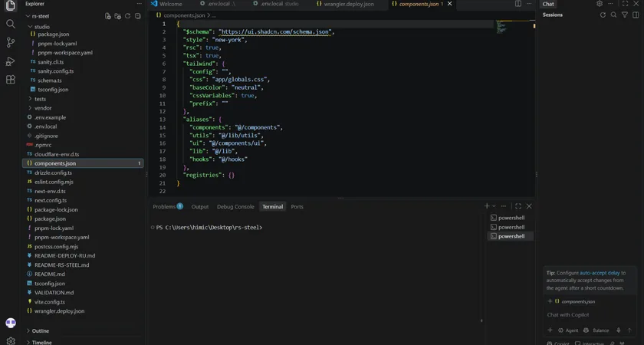The width and height of the screenshot is (644, 345).
Task: Refresh the chat Sessions list
Action: coord(603,15)
